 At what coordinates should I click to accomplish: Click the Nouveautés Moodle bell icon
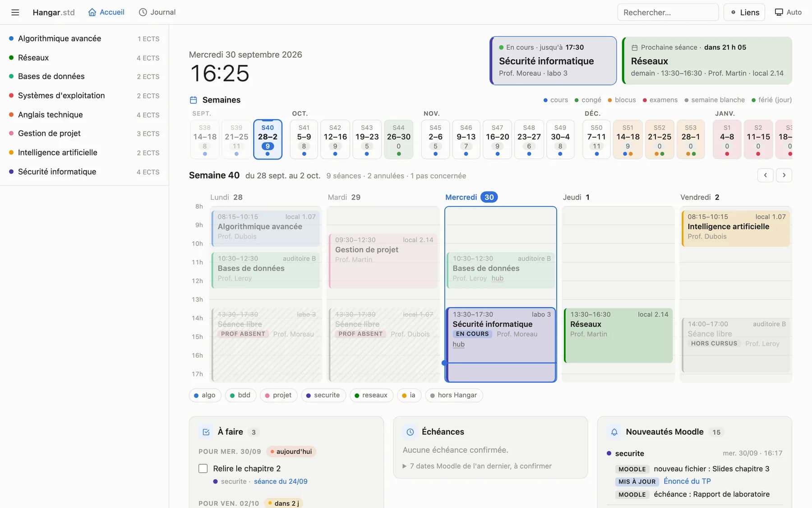click(614, 432)
